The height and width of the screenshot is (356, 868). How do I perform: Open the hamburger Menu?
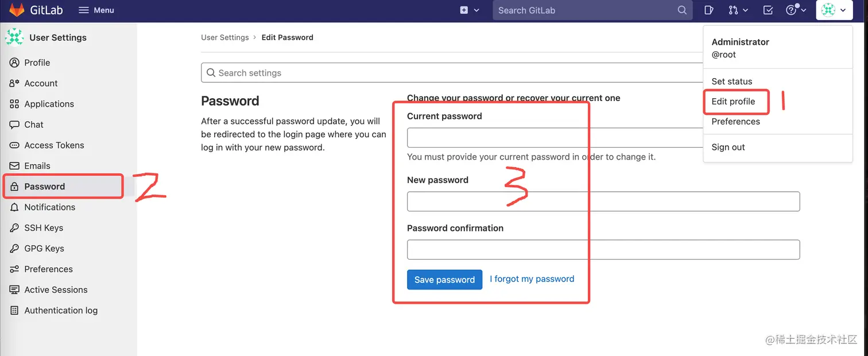(96, 10)
